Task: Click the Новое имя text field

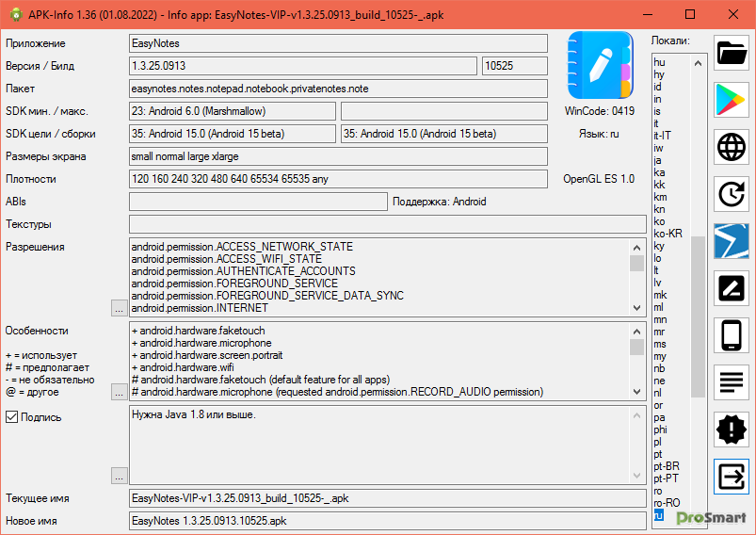Action: click(387, 520)
